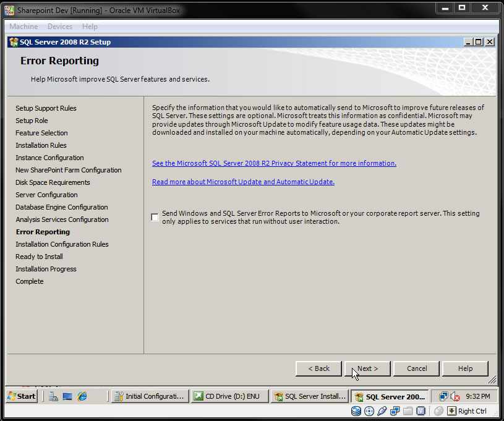Select SQL Server 200... taskbar button
Viewport: 504px width, 421px height.
390,396
